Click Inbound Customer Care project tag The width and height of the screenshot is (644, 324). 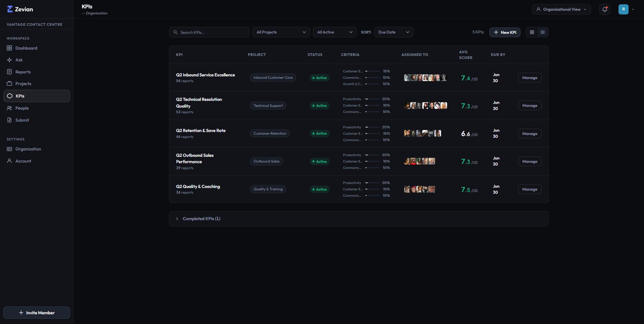click(273, 77)
